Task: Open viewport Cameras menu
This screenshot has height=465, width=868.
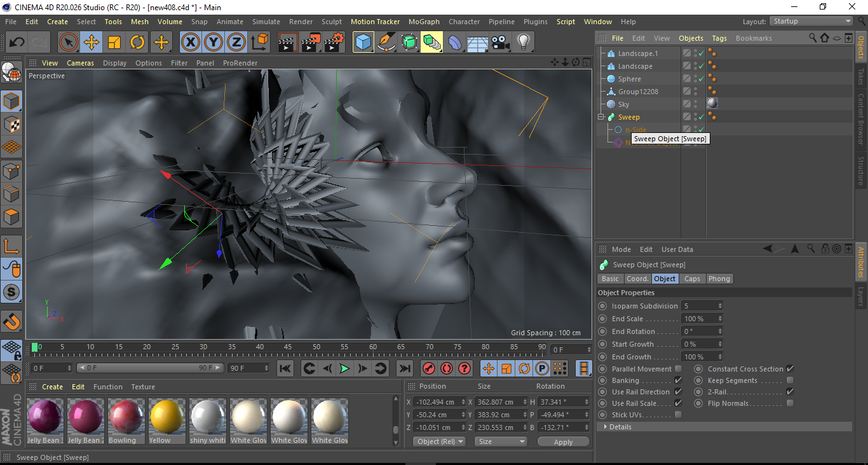Action: point(81,63)
